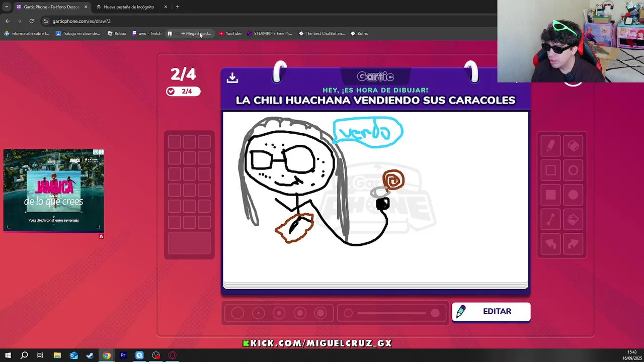Screen dimensions: 644x362
Task: Select the eraser tool
Action: [x=573, y=146]
